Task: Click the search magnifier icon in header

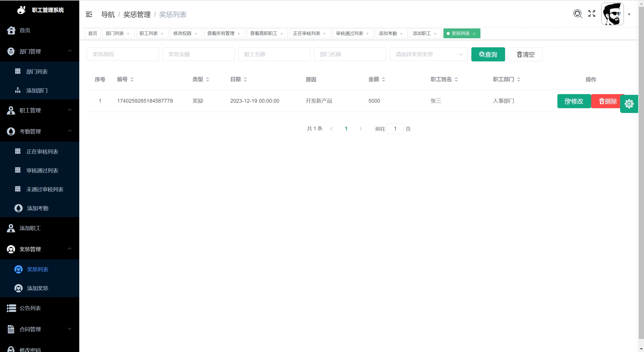Action: [578, 14]
